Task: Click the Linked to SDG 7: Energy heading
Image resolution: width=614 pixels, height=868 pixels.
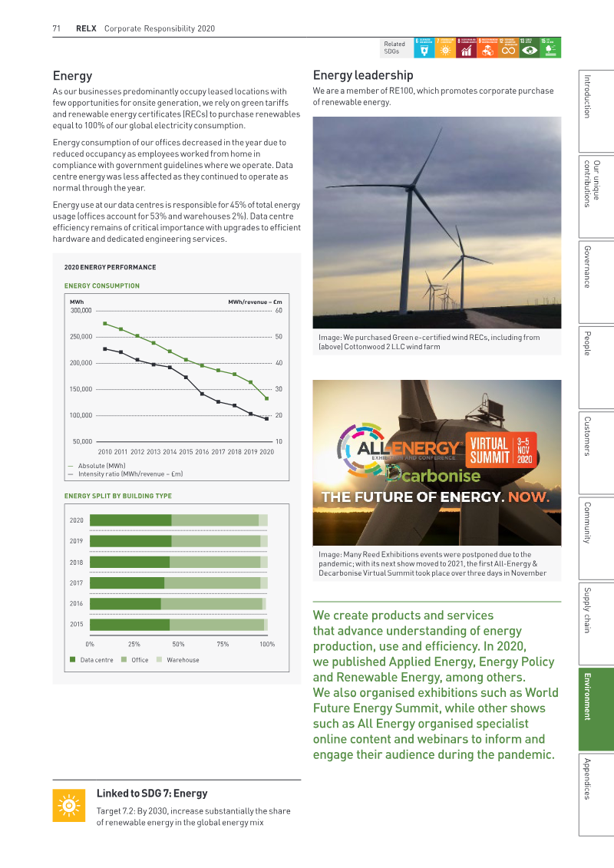Action: [152, 794]
